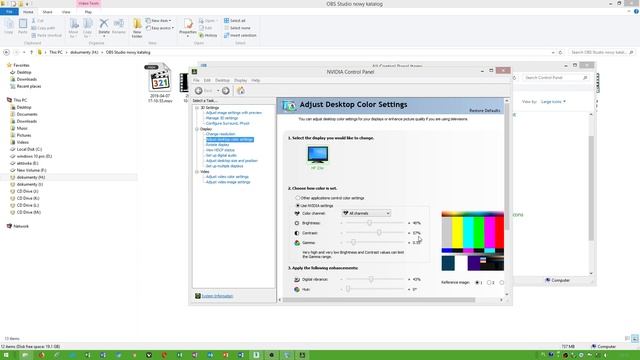
Task: Open the New item dropdown
Action: (158, 20)
